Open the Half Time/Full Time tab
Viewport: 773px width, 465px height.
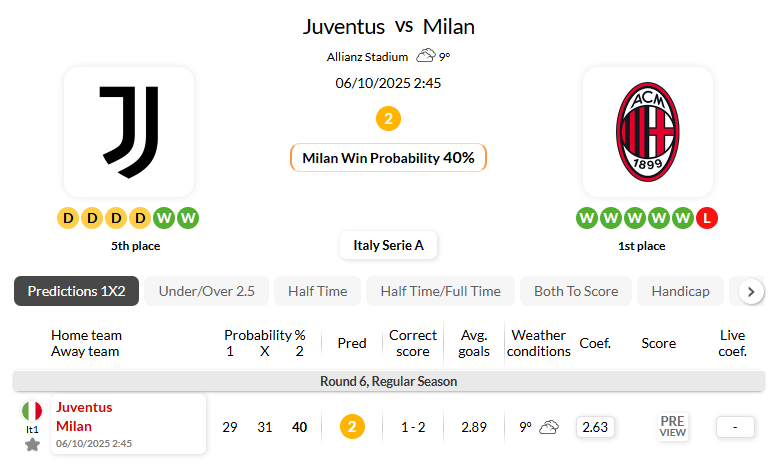pyautogui.click(x=440, y=291)
